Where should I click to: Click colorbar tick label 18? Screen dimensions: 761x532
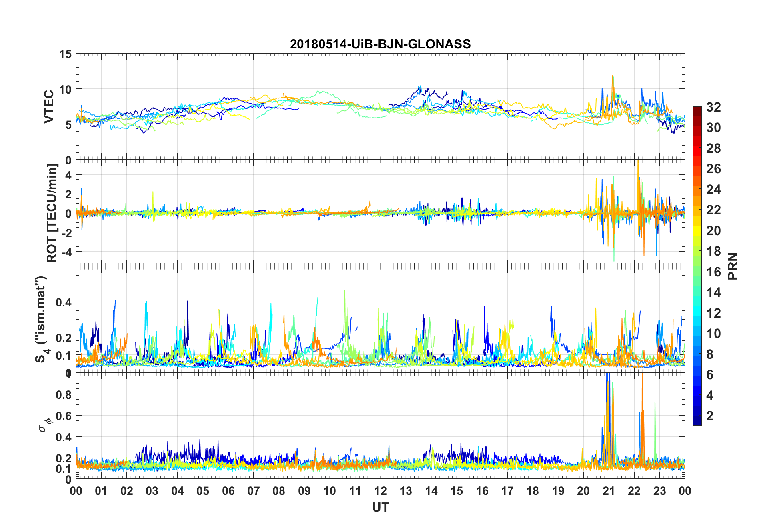pos(713,251)
